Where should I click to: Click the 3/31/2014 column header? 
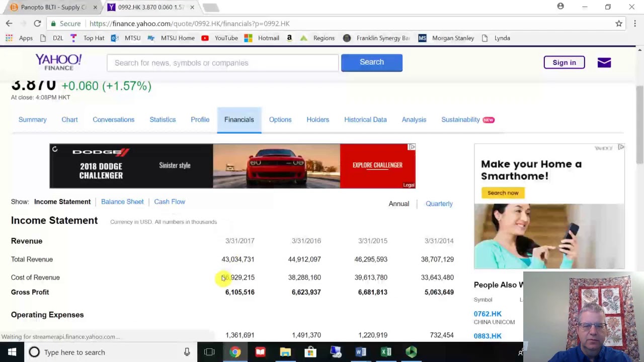[x=439, y=241]
